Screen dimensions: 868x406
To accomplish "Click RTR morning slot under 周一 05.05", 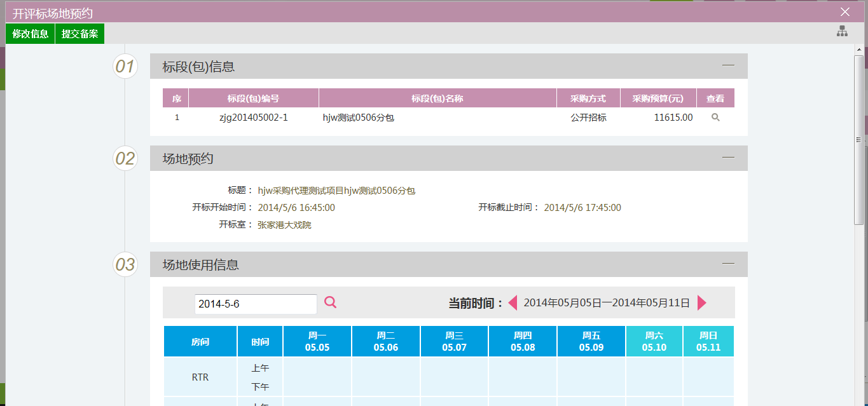I will (317, 367).
